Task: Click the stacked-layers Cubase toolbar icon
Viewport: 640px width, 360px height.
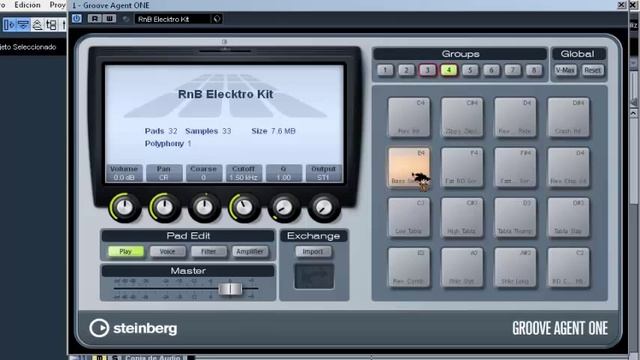Action: pyautogui.click(x=37, y=25)
